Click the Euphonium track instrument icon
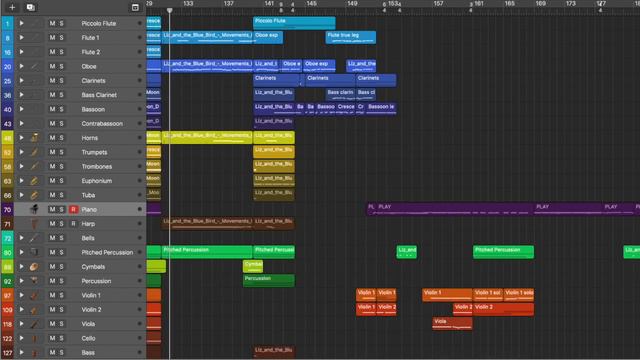The height and width of the screenshot is (360, 640). click(x=34, y=180)
